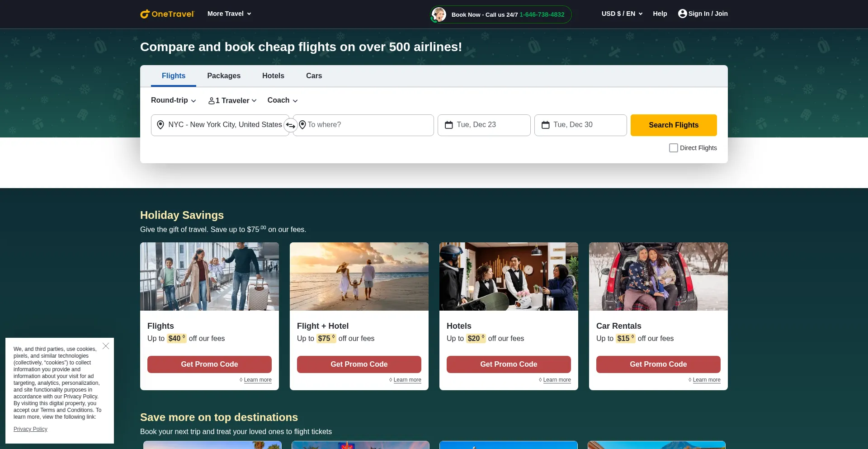Click the NYC origin input field
The image size is (868, 449).
pos(220,125)
